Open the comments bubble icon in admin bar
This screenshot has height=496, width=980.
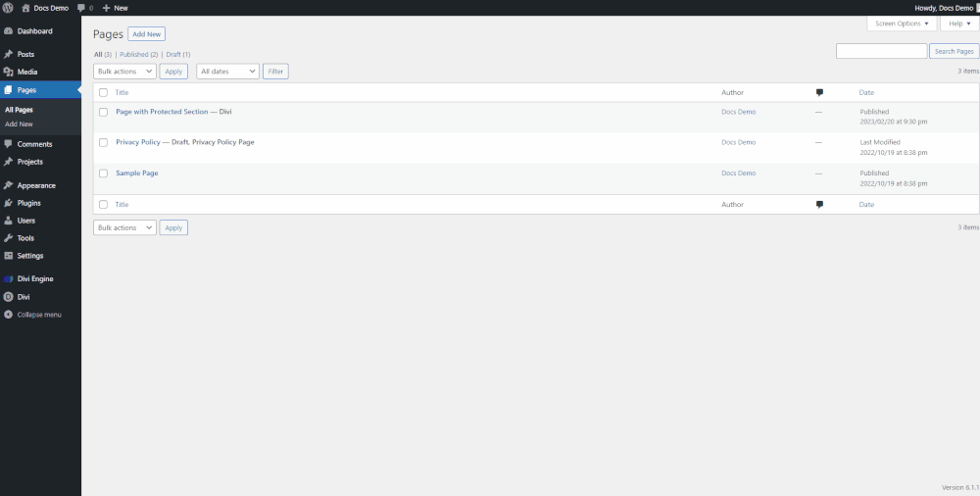[x=81, y=8]
